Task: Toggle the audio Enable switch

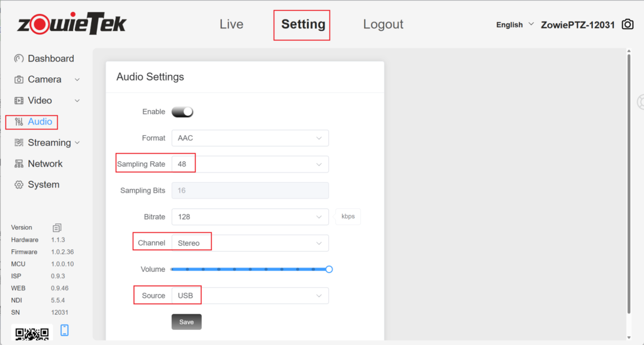Action: (182, 111)
